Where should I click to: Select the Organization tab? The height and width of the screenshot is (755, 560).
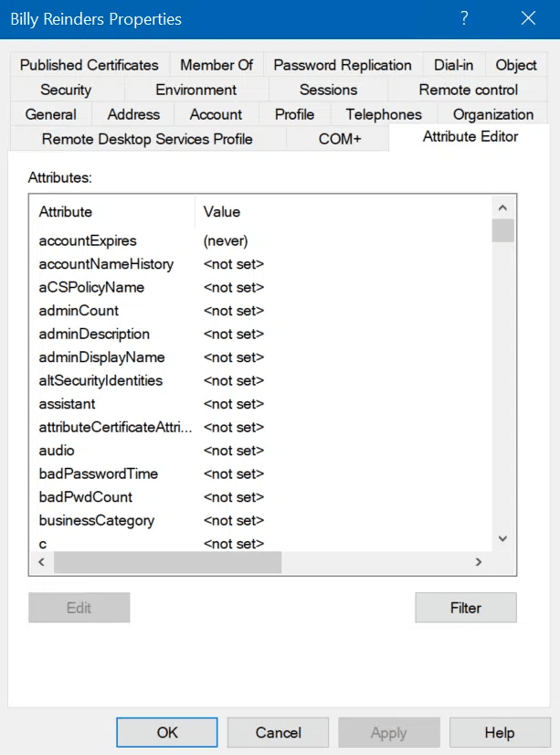(x=492, y=114)
